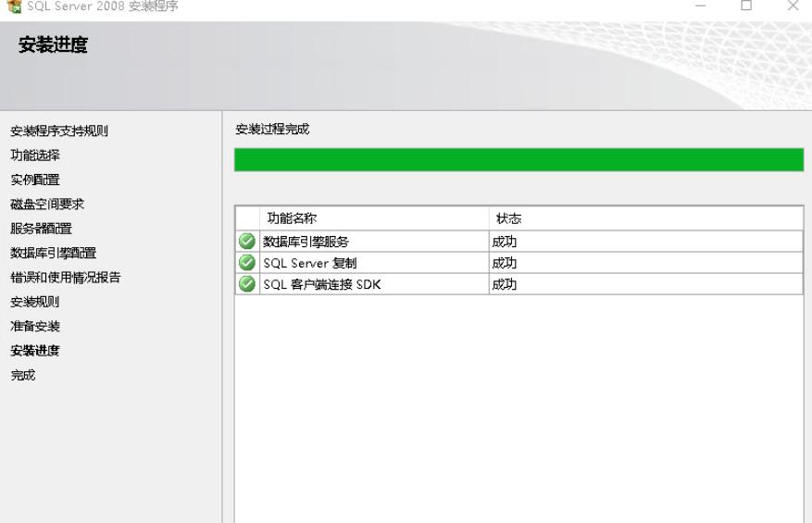Open the 数据库引擎配置 step
The image size is (812, 523).
(54, 253)
